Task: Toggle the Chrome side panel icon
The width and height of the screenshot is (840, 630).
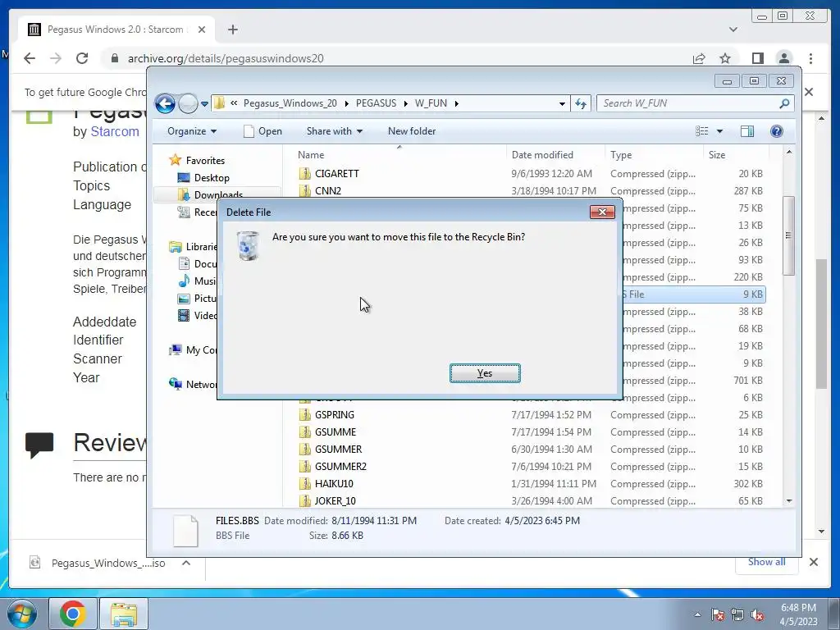Action: [757, 58]
